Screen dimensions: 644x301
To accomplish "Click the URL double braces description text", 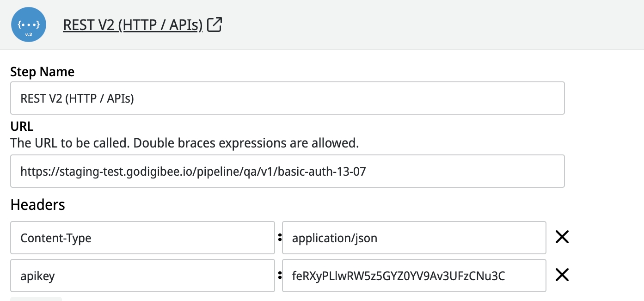I will (184, 143).
